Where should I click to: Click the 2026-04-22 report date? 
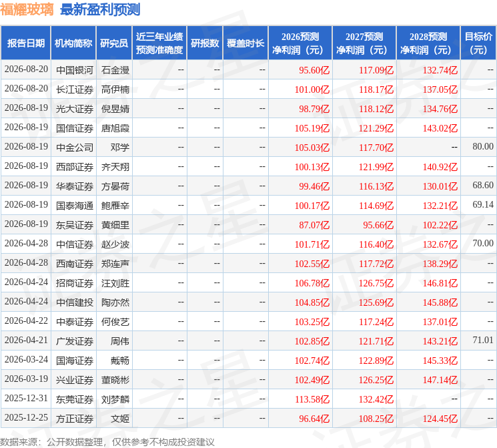click(26, 320)
